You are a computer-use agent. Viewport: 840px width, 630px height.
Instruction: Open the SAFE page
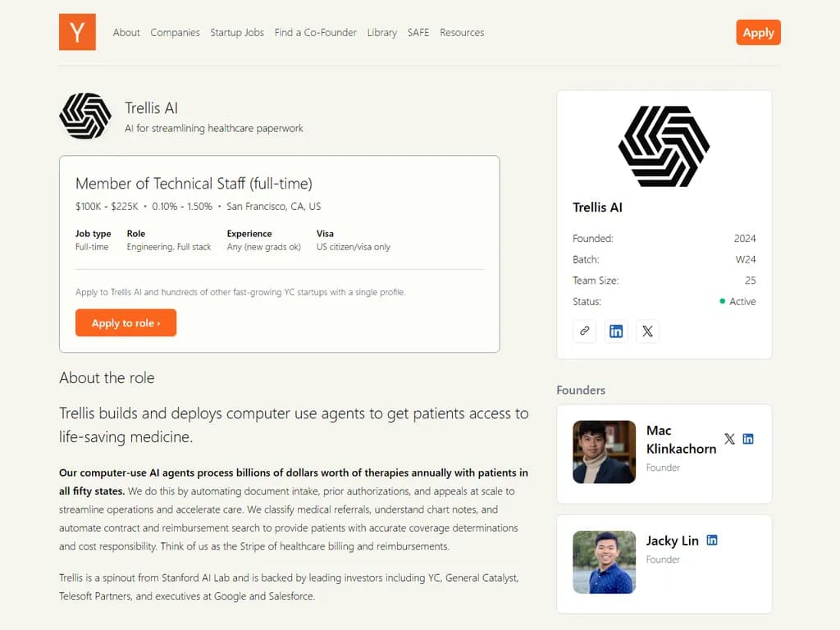point(418,33)
